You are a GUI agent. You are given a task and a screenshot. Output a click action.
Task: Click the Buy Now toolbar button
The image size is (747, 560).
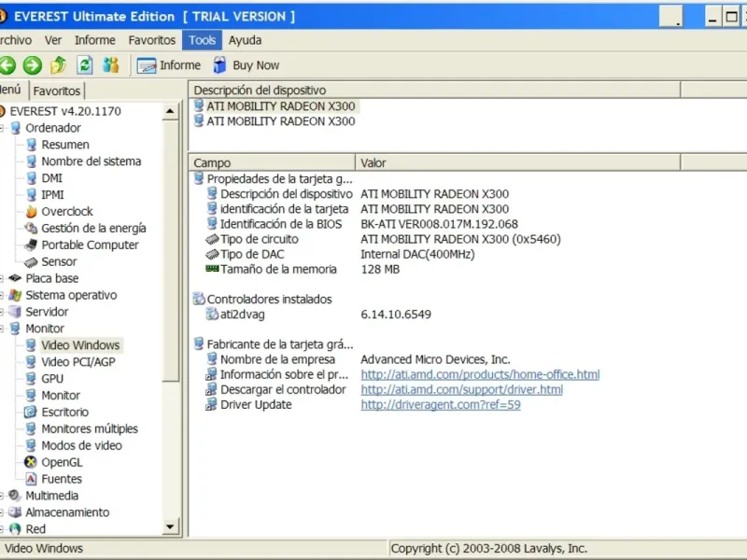point(246,65)
